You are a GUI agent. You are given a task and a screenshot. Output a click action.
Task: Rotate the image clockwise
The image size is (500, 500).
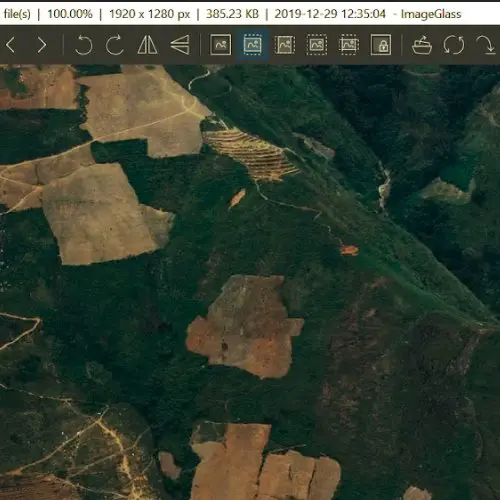[115, 45]
